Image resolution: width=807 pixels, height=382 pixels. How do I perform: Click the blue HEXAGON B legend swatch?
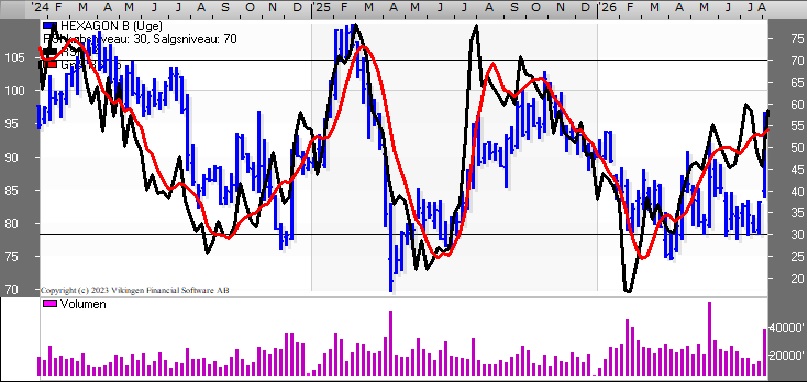point(50,26)
